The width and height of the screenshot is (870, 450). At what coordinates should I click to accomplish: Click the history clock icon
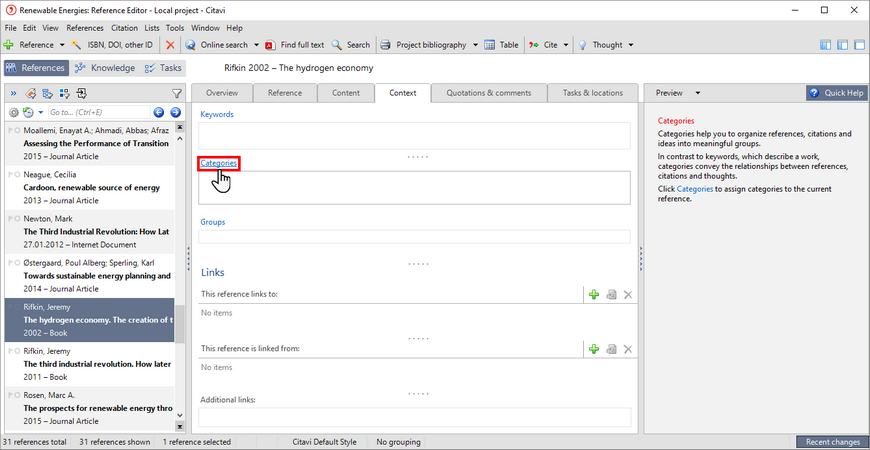[x=28, y=113]
